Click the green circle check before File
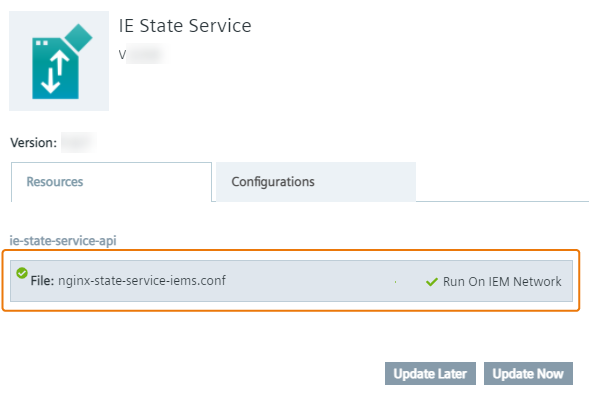Viewport: 589px width, 394px height. pyautogui.click(x=22, y=273)
